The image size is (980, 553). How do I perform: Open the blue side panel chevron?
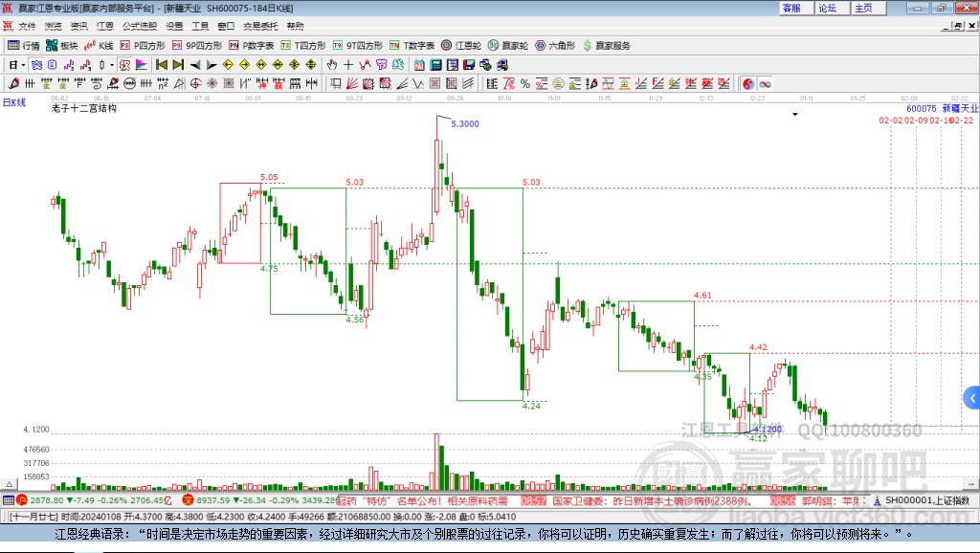(972, 398)
